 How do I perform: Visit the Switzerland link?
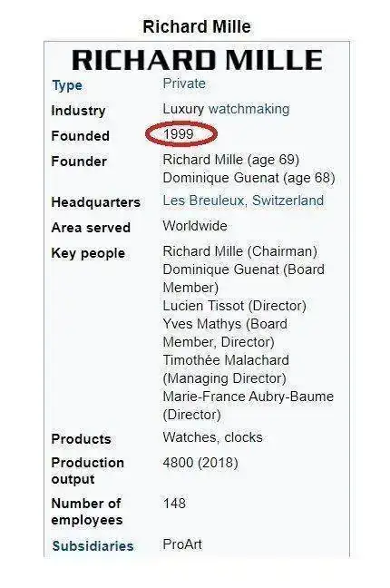[288, 201]
